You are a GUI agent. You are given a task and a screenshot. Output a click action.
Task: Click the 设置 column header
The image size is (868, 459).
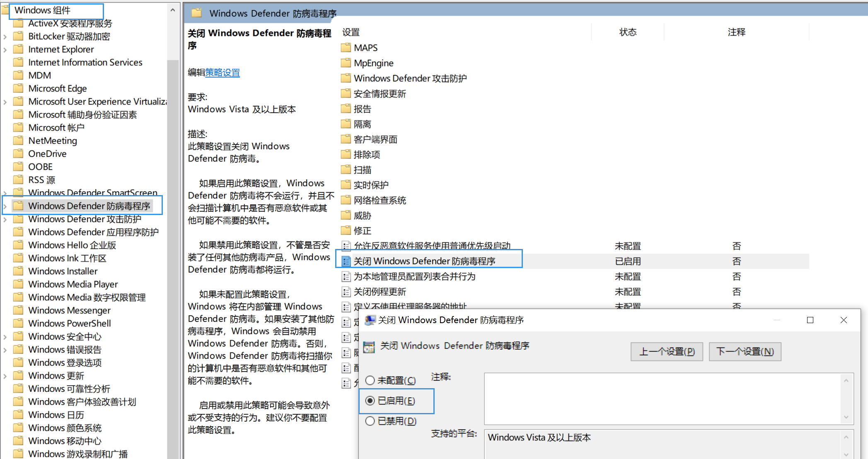coord(351,32)
